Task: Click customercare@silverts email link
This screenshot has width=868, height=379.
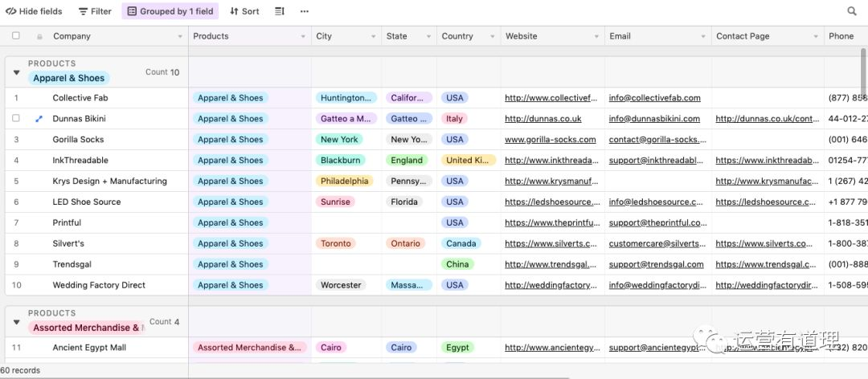Action: pyautogui.click(x=658, y=243)
